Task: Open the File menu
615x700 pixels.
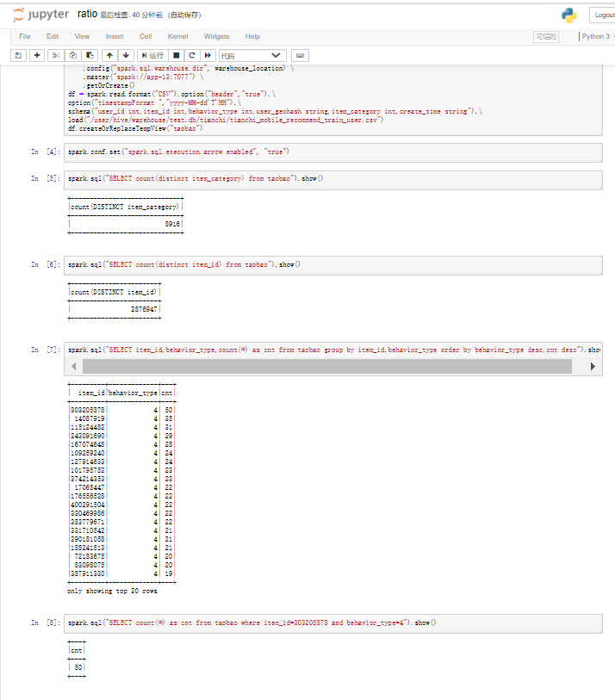Action: click(25, 37)
